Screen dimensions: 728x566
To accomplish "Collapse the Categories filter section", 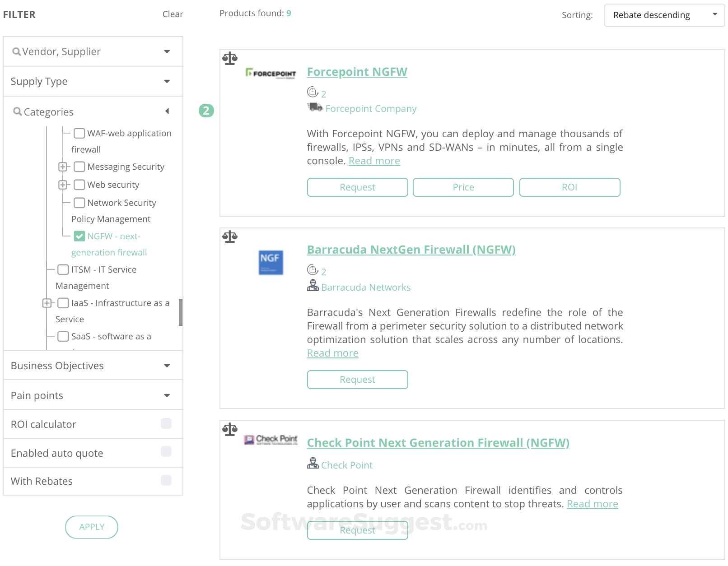I will (x=167, y=111).
